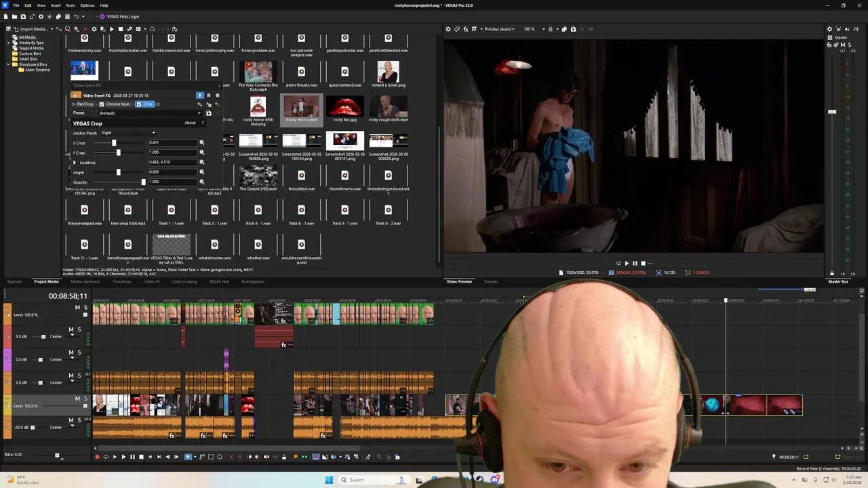Click the Opacity slider handle
This screenshot has height=488, width=868.
tap(143, 182)
